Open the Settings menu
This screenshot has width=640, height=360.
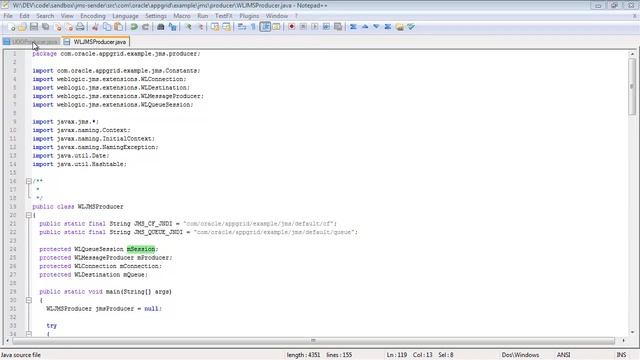[156, 16]
